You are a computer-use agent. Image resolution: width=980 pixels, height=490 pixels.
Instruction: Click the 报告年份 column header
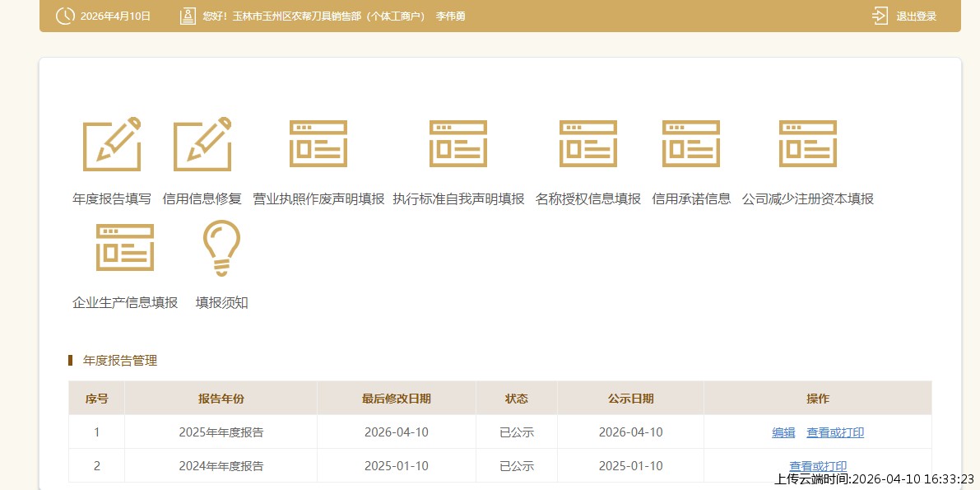[x=221, y=399]
